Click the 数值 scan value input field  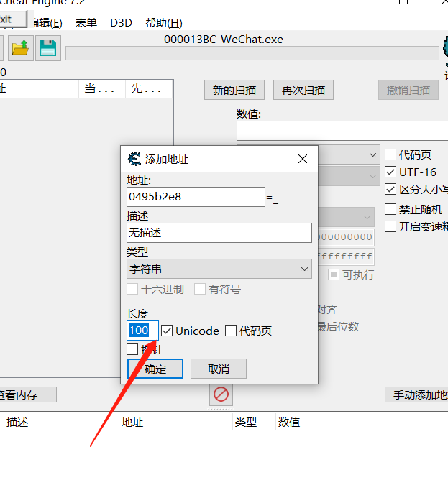click(342, 131)
